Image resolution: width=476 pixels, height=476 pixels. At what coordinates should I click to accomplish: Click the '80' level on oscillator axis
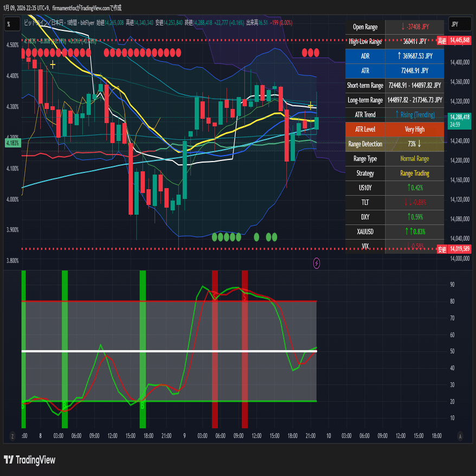452,301
